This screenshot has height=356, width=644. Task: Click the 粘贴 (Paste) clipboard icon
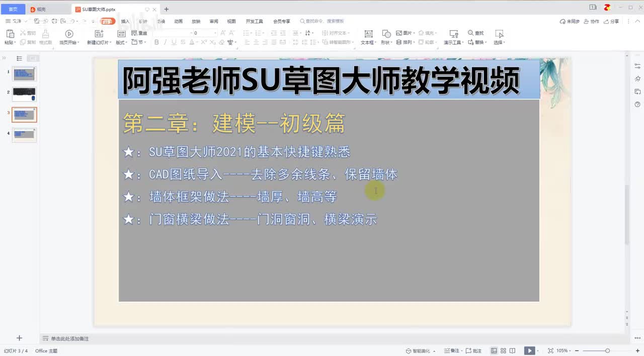(x=10, y=34)
